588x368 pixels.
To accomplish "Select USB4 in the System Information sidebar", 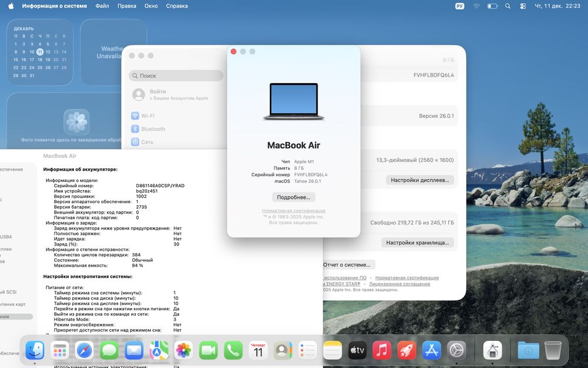I will point(6,237).
